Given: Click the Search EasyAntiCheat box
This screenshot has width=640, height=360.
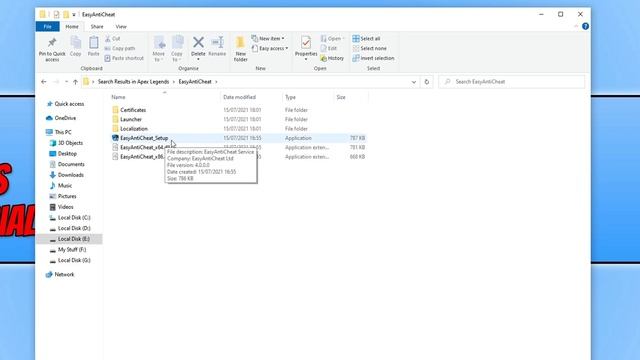Looking at the screenshot, I should [512, 82].
